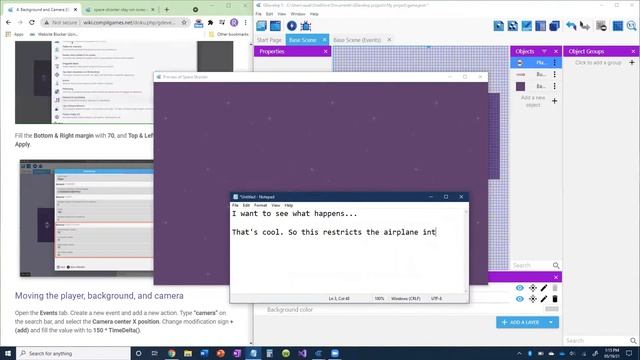
Task: Close the Properties panel
Action: click(x=325, y=51)
